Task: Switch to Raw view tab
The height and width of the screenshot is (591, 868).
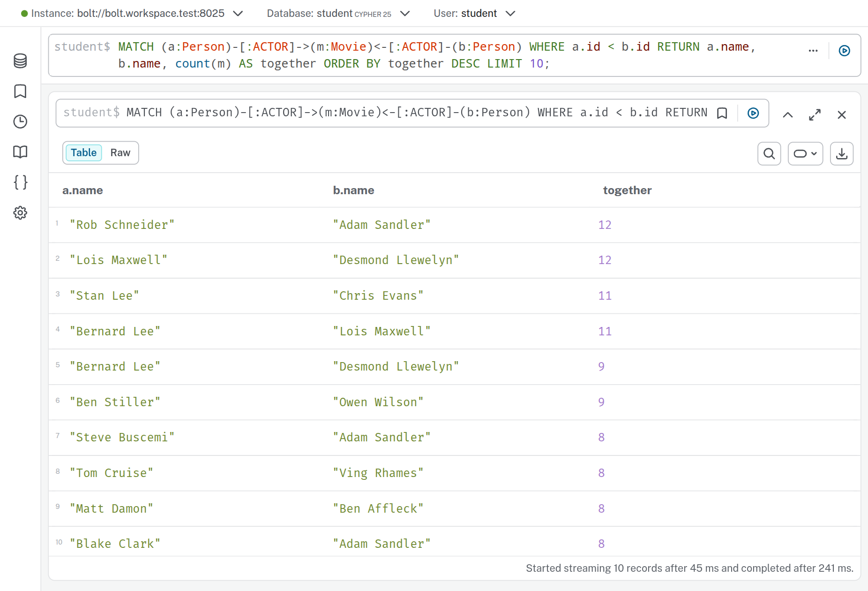Action: [120, 153]
